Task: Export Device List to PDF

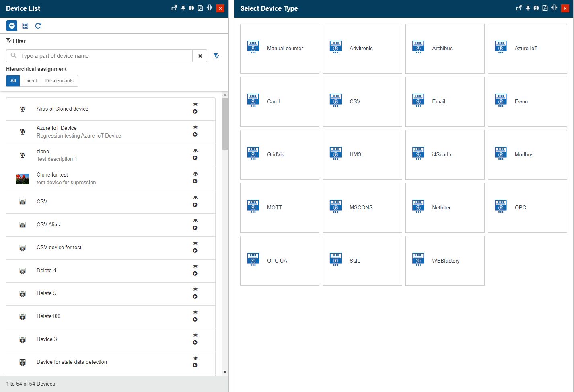Action: (200, 8)
